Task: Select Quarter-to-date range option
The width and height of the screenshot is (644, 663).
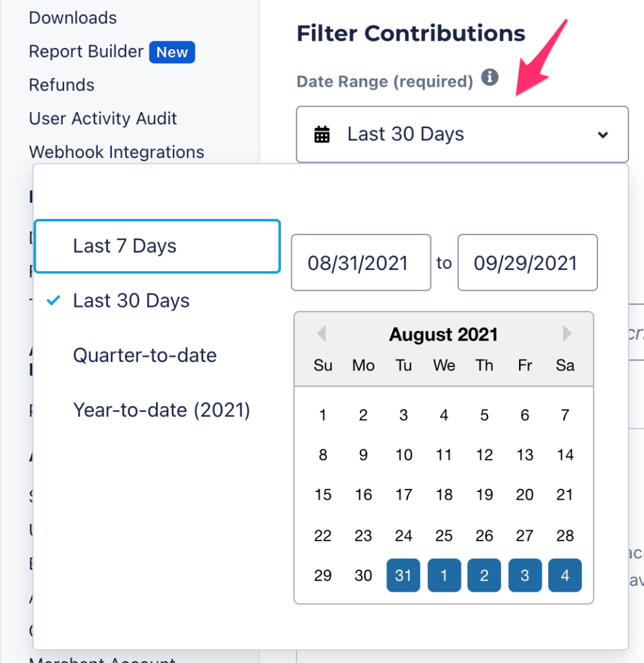Action: click(x=144, y=355)
